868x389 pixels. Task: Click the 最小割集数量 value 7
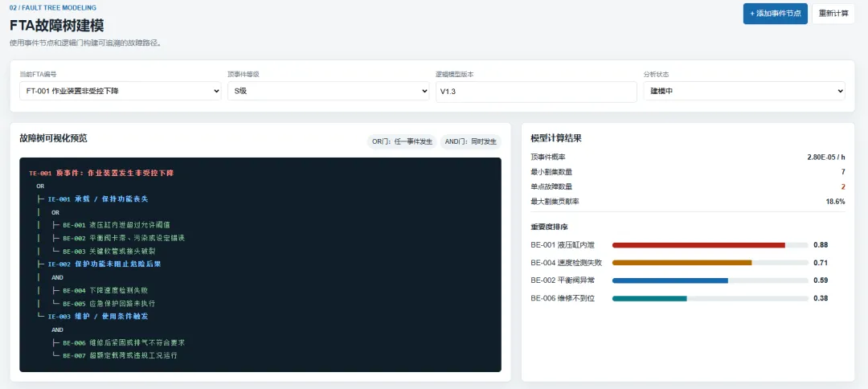click(x=843, y=172)
